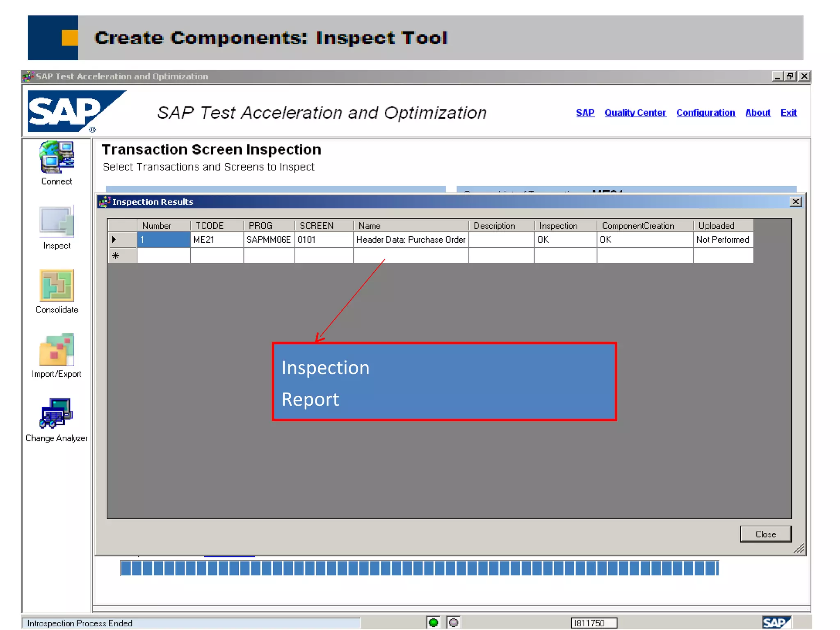Viewport: 840px width, 630px height.
Task: Sort by the Uploaded column header
Action: 723,226
